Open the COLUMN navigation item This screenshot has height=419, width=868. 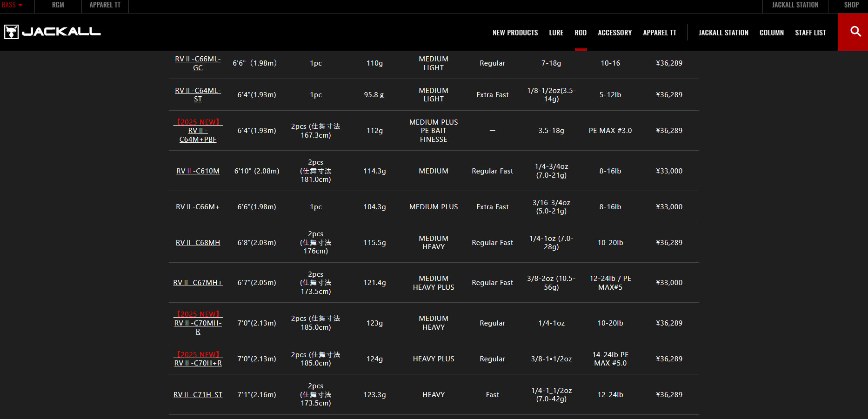click(772, 33)
